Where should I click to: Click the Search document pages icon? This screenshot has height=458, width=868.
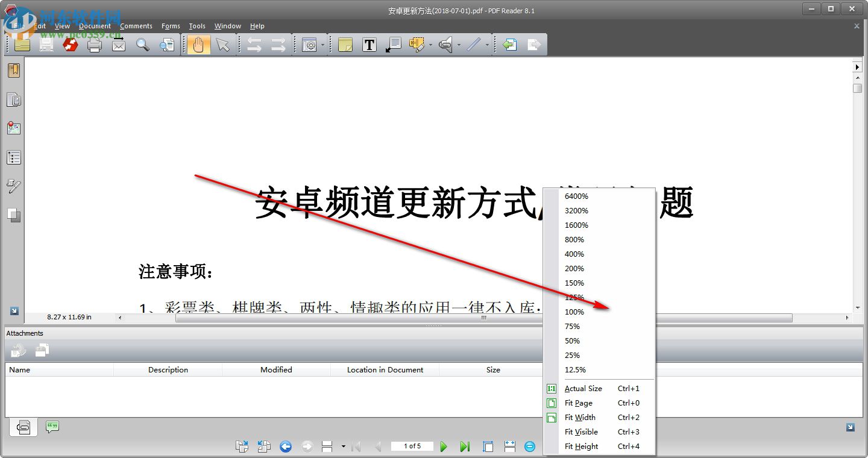167,45
